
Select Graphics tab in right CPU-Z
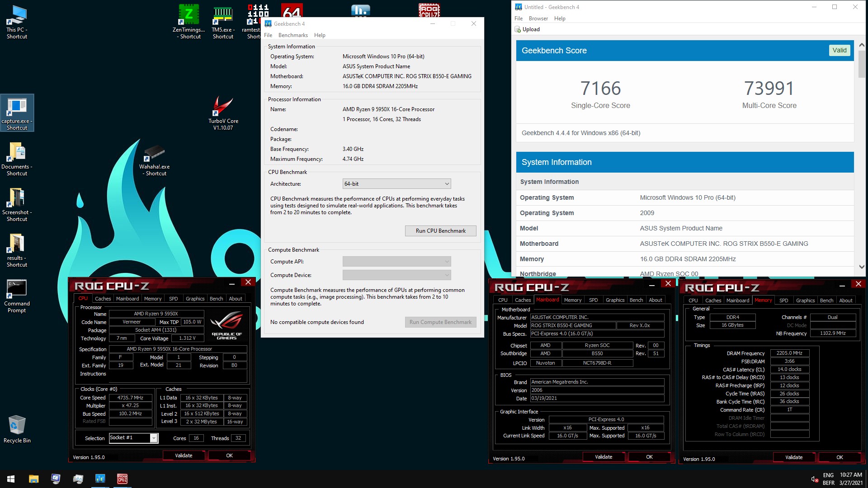point(805,300)
